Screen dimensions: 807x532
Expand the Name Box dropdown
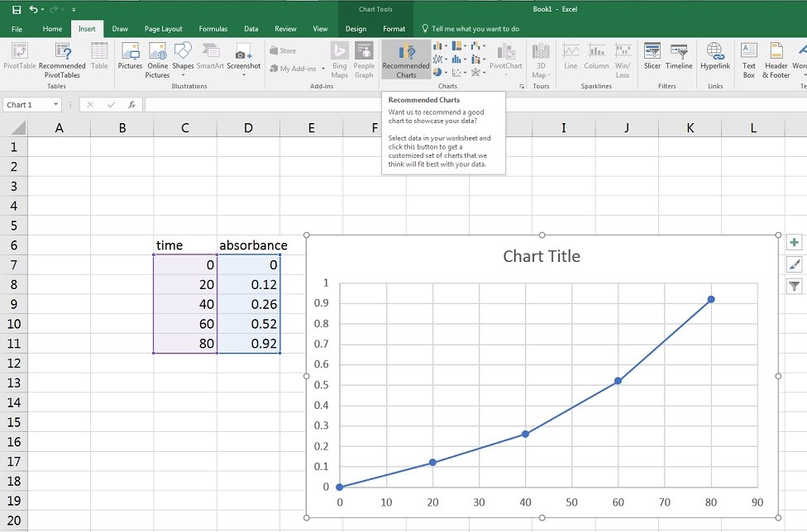click(x=56, y=105)
